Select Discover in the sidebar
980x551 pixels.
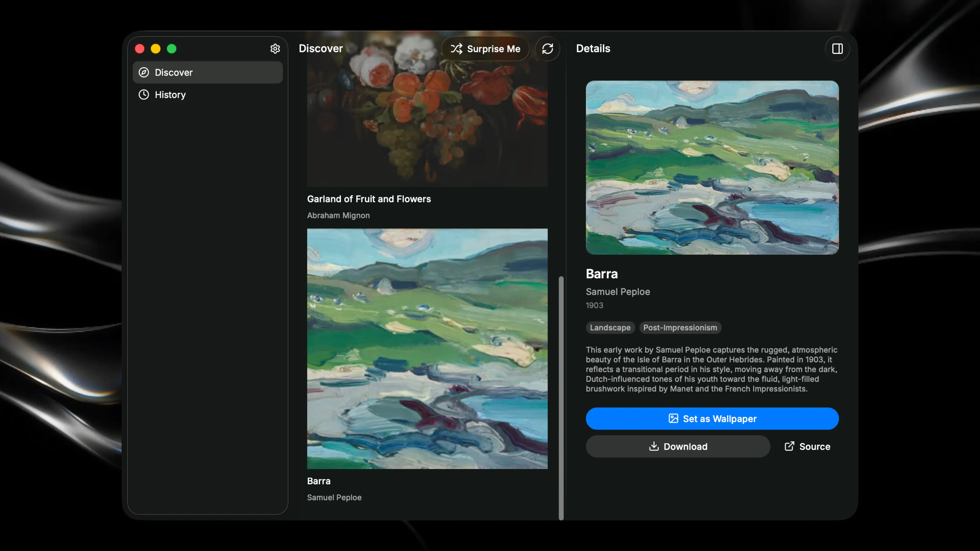pyautogui.click(x=208, y=72)
